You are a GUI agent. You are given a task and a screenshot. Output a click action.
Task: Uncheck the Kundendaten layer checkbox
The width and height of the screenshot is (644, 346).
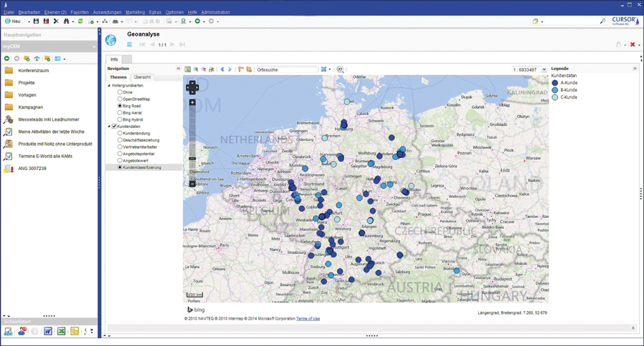tap(114, 127)
